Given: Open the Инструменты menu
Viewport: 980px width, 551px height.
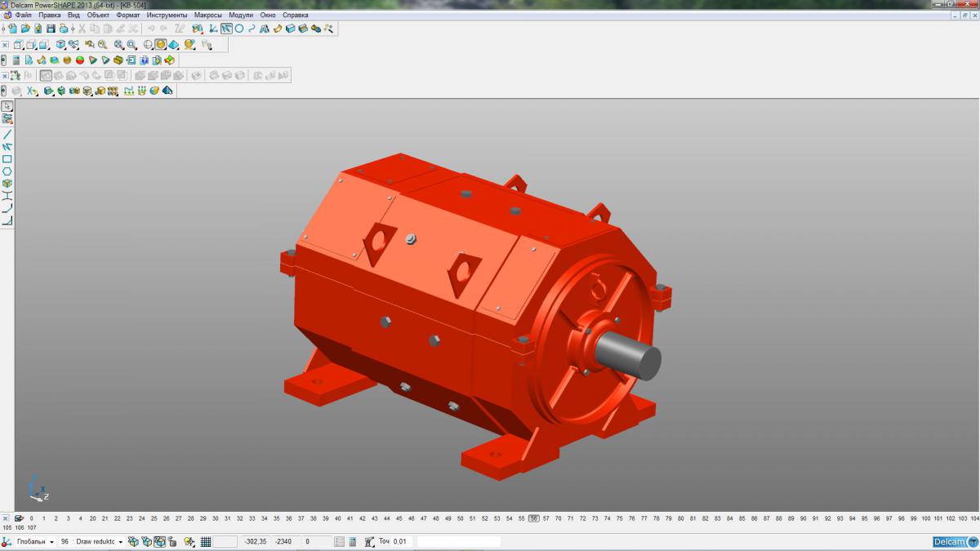Looking at the screenshot, I should click(167, 15).
